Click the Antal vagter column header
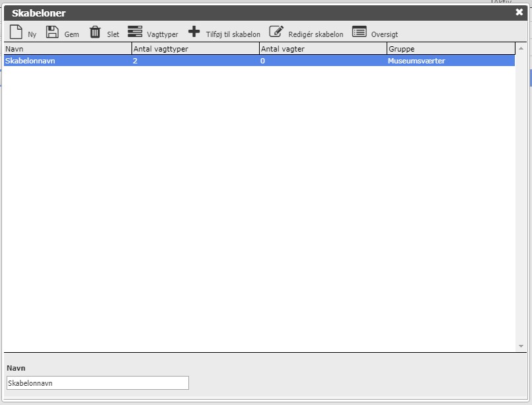The width and height of the screenshot is (532, 405). [323, 49]
